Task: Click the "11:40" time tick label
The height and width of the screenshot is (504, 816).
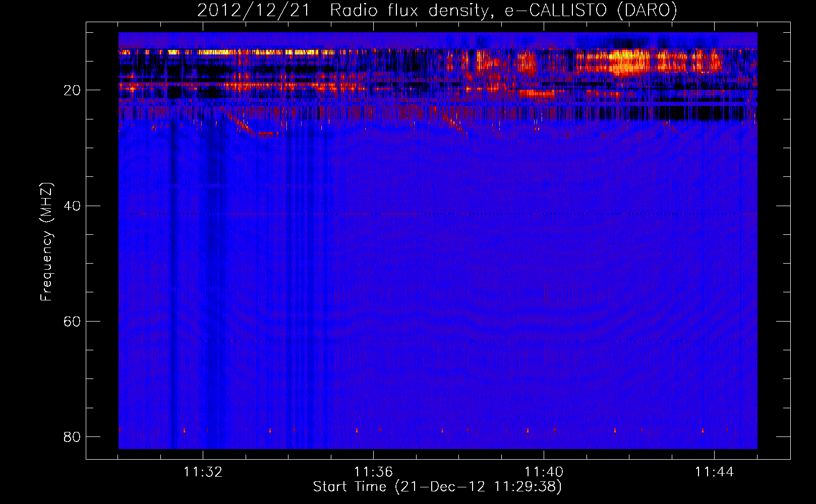Action: 544,472
